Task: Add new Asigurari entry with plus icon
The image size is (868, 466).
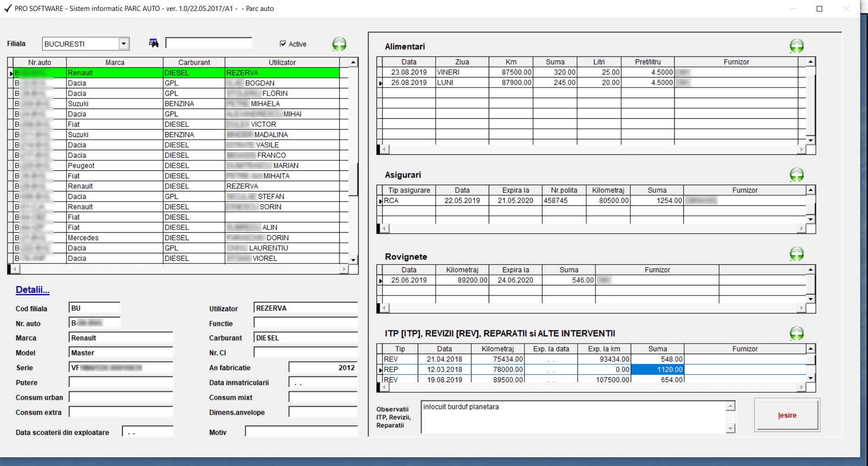Action: click(797, 175)
